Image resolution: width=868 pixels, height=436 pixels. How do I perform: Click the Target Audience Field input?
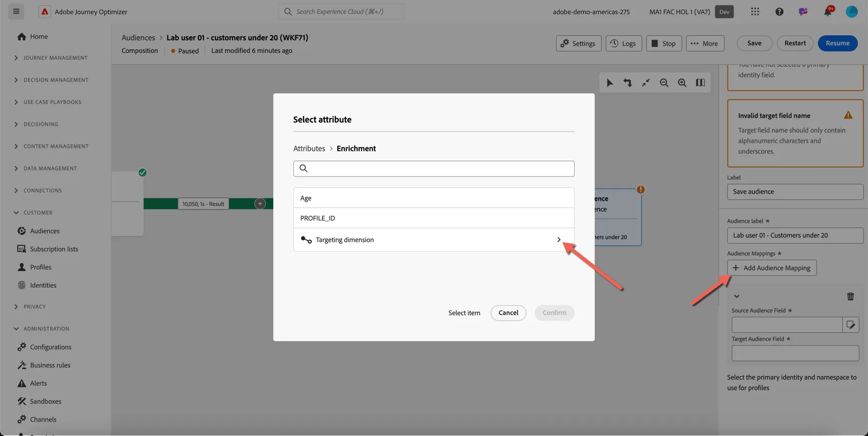[795, 354]
